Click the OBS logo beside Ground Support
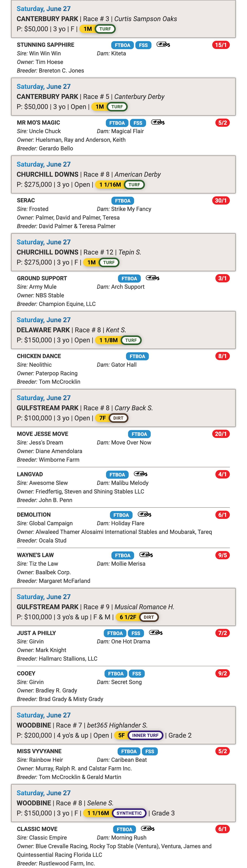247x868 pixels. tap(153, 278)
